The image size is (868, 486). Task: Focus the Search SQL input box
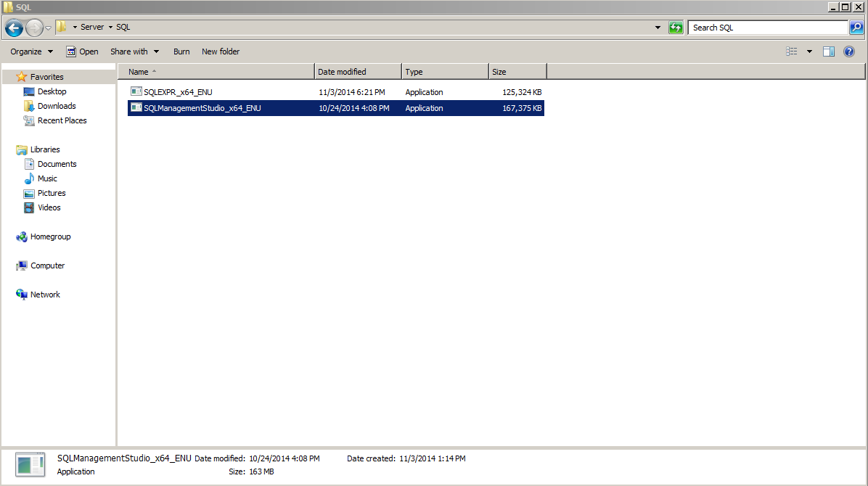[x=767, y=27]
